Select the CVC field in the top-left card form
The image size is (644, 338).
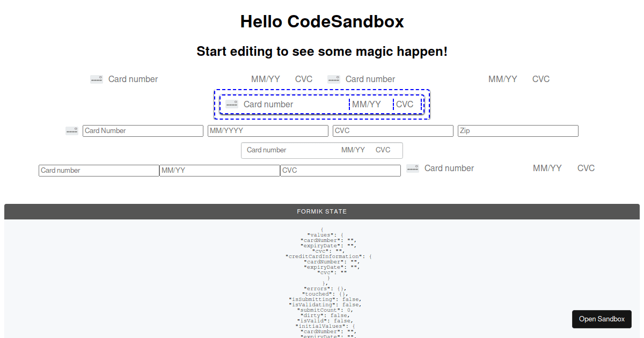304,79
